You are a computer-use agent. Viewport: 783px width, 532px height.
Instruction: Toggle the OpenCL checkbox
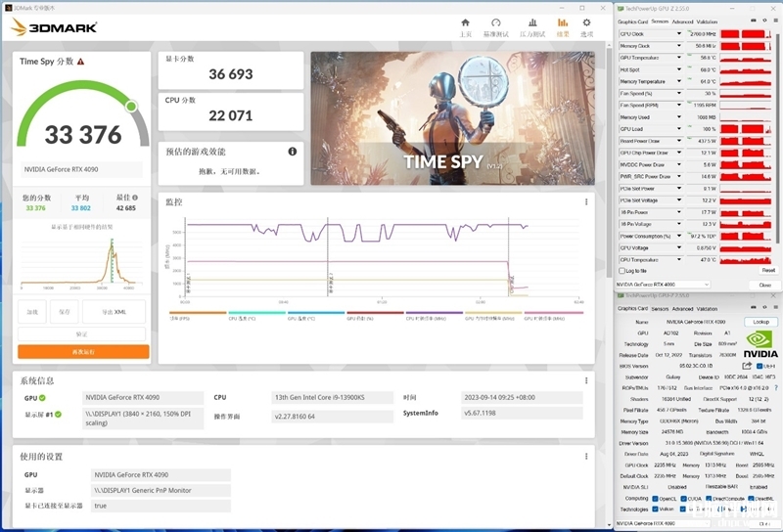pyautogui.click(x=655, y=499)
